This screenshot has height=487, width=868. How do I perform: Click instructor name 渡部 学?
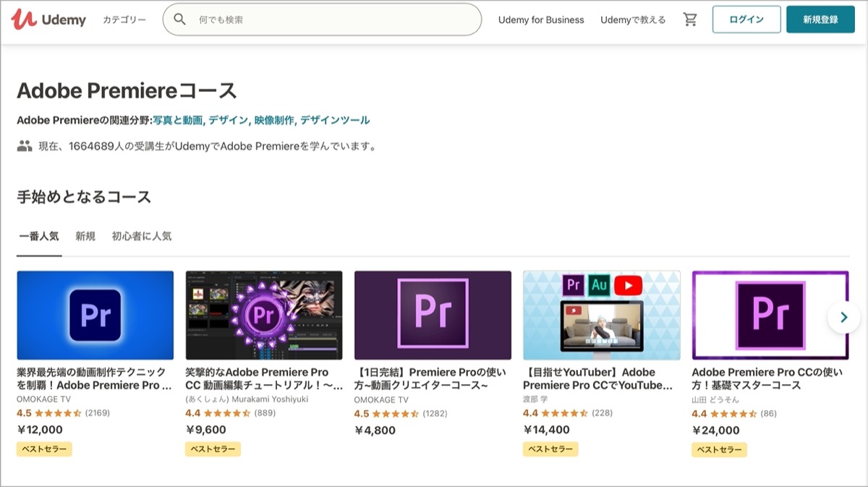(x=536, y=399)
